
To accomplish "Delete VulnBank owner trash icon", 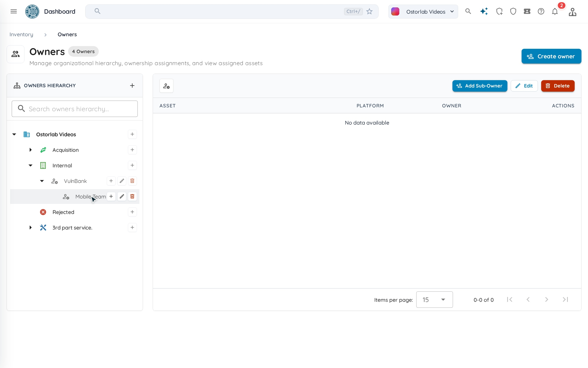I will (x=132, y=181).
